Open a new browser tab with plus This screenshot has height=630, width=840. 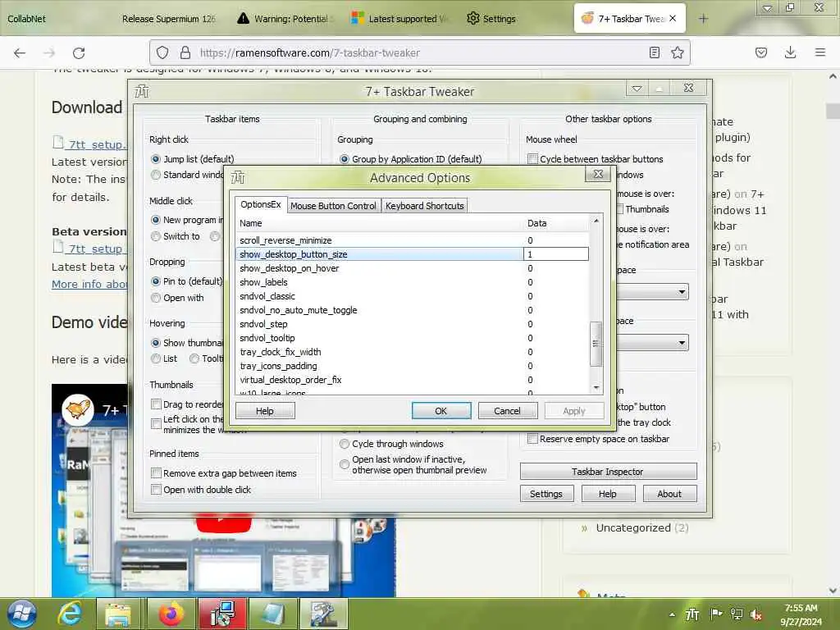(703, 19)
